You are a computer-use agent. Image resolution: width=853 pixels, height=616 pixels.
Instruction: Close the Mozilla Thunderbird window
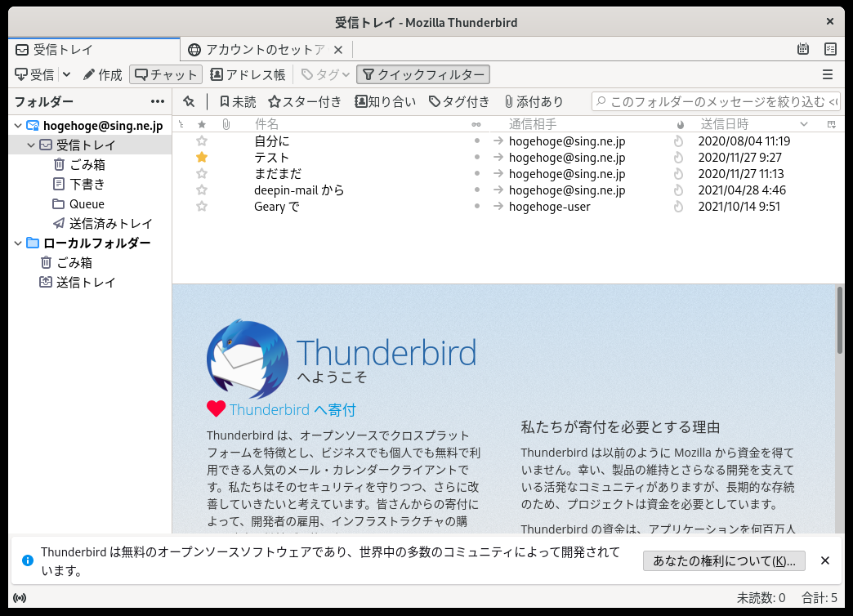click(x=829, y=22)
